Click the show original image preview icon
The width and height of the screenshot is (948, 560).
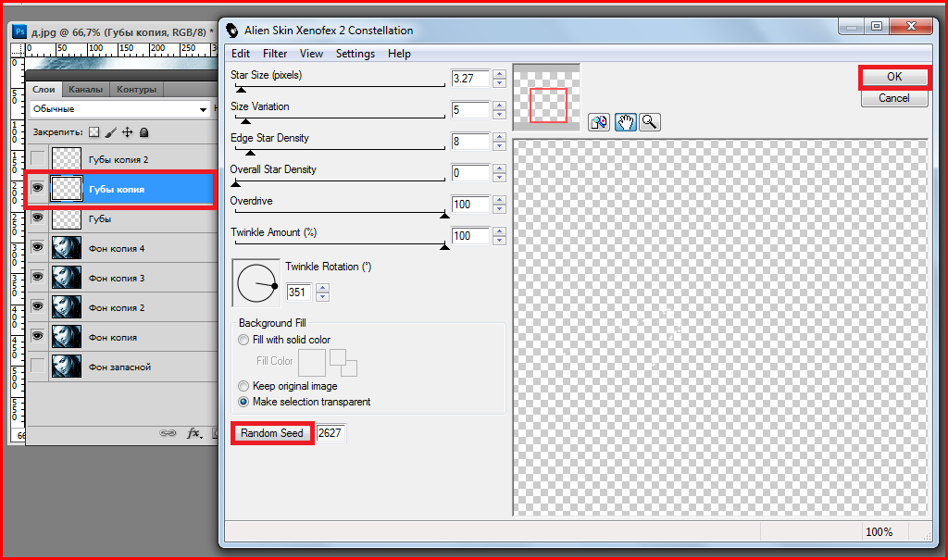(x=599, y=122)
